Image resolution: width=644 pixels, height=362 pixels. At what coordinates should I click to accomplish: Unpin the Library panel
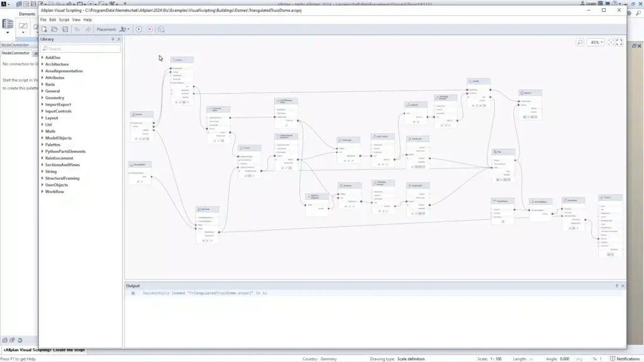point(111,38)
